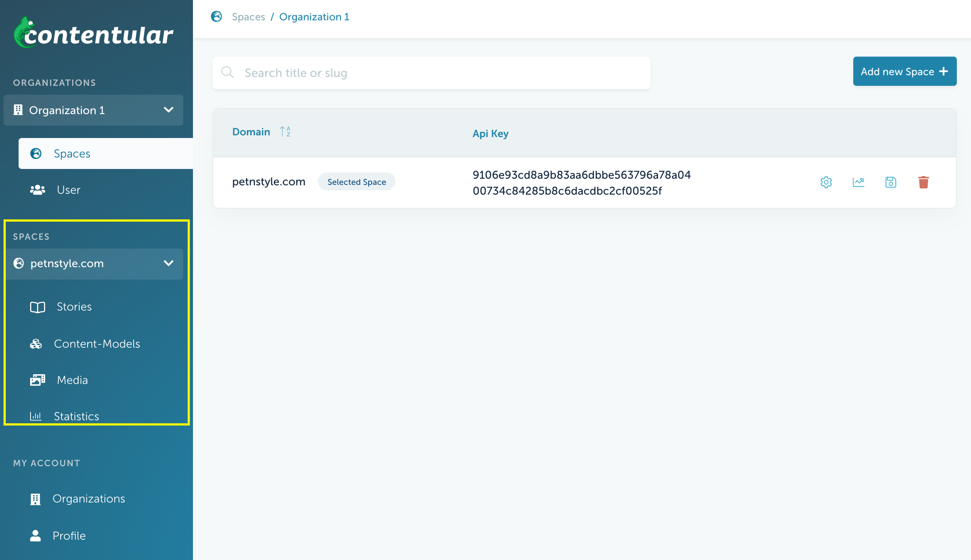Click the globe icon in breadcrumb
Screen dimensions: 971x560
(x=216, y=17)
